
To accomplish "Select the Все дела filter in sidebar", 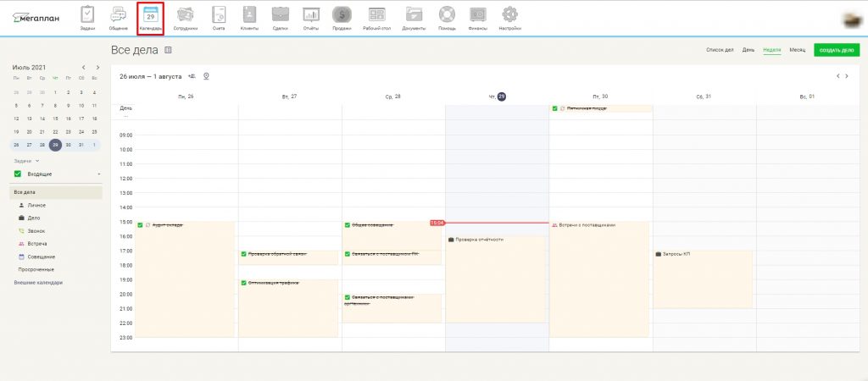I will (x=56, y=192).
